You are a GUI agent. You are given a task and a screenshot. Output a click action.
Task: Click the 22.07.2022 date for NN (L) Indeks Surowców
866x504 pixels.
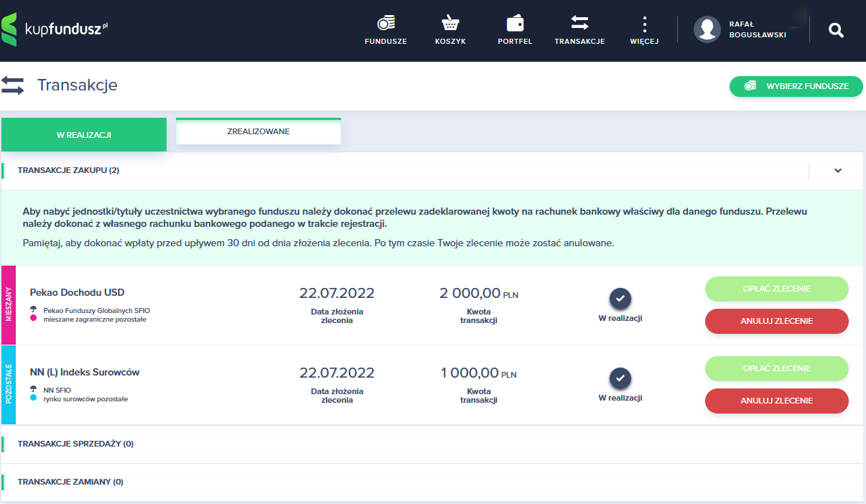tap(337, 373)
